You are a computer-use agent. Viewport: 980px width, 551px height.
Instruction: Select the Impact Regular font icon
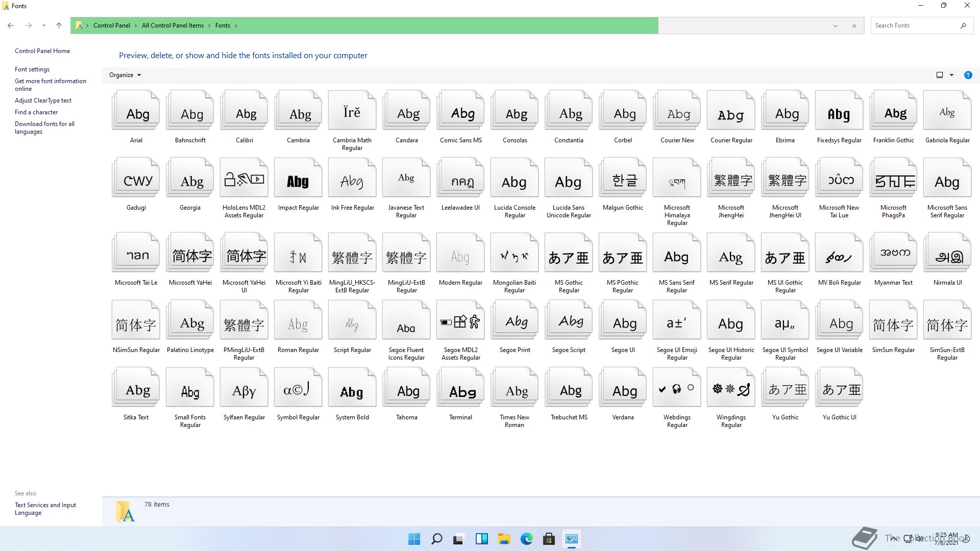click(x=298, y=178)
